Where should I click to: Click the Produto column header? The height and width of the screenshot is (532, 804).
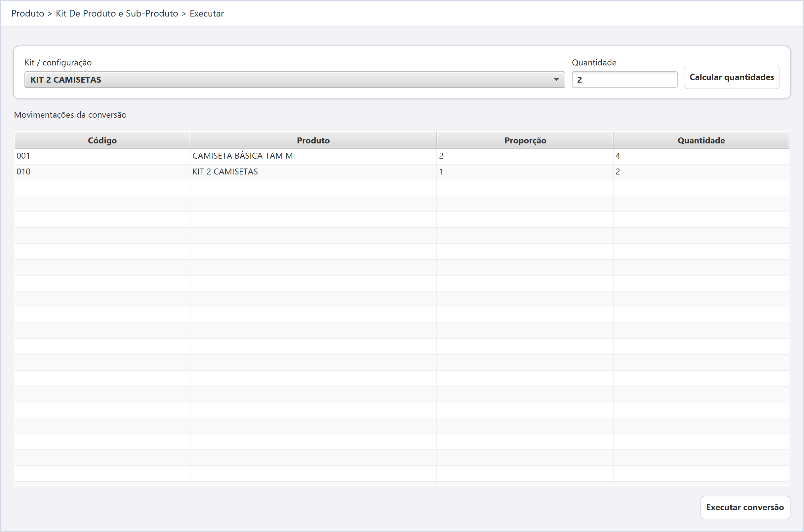[313, 140]
